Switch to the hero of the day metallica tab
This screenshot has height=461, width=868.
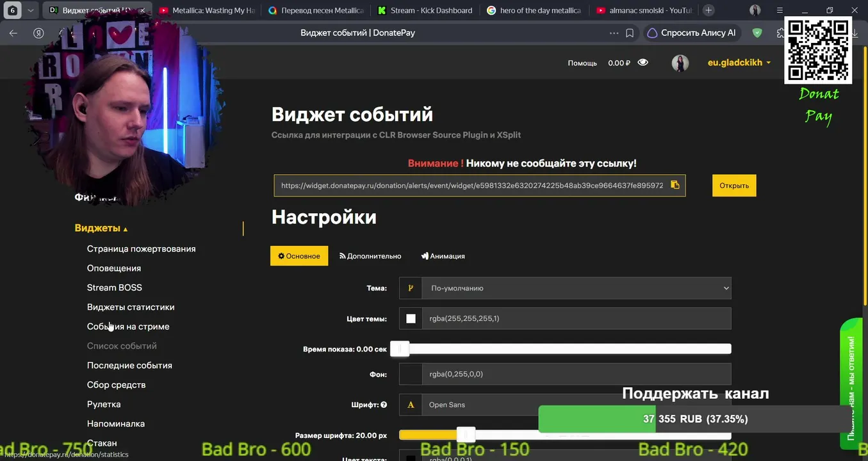pos(534,10)
